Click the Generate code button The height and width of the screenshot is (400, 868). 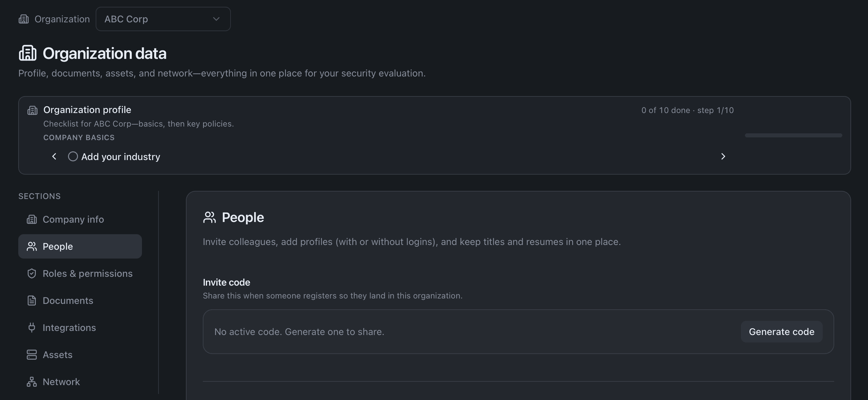[782, 332]
